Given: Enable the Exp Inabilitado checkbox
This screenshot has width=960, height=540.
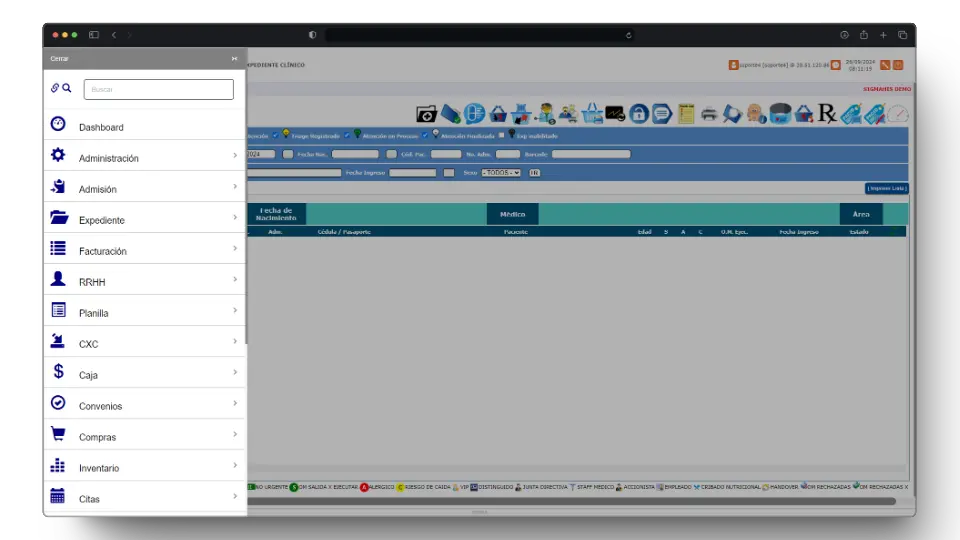Looking at the screenshot, I should tap(502, 135).
